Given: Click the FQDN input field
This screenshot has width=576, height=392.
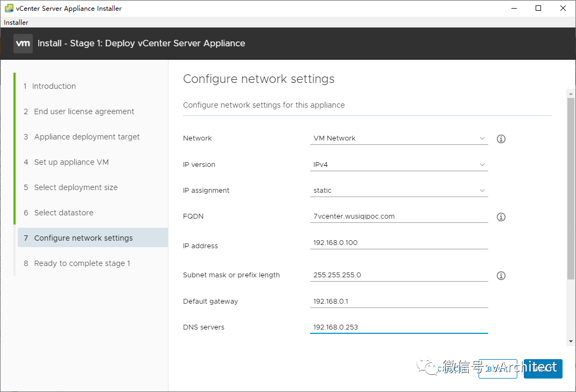Looking at the screenshot, I should (x=399, y=216).
